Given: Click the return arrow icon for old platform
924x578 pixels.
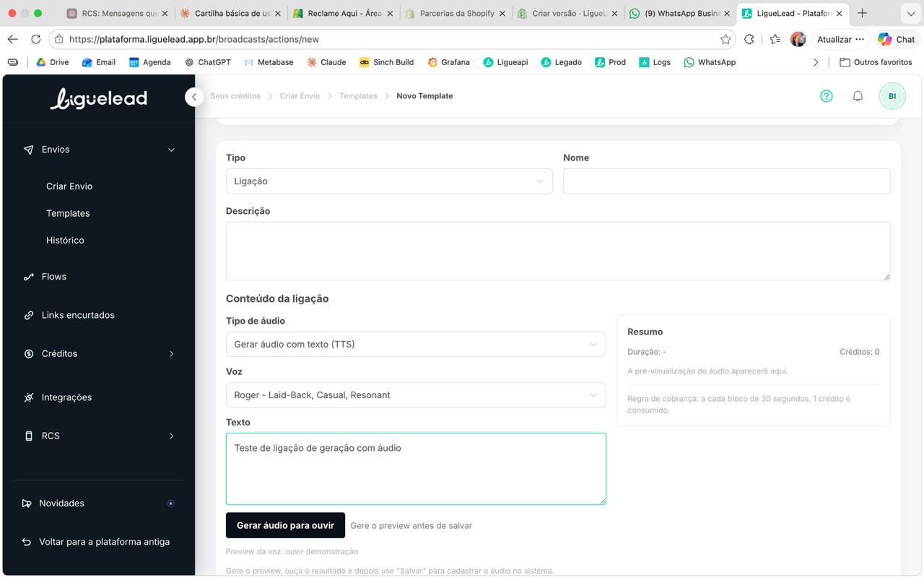Looking at the screenshot, I should pos(27,542).
